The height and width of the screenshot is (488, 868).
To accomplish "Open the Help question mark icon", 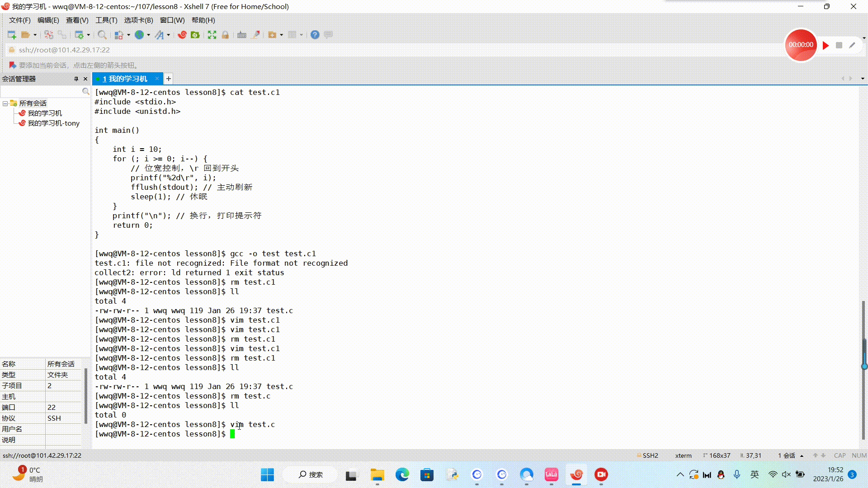I will pos(315,35).
